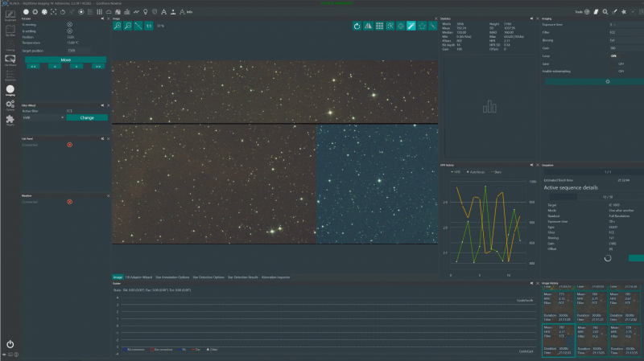The height and width of the screenshot is (361, 644).
Task: Toggle auto stretch magic wand
Action: [411, 26]
